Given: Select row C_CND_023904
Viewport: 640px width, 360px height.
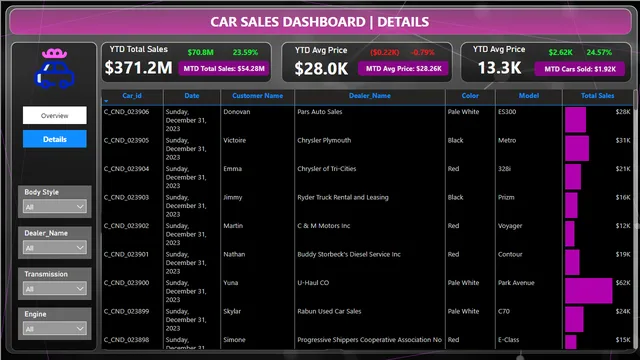Looking at the screenshot, I should point(367,177).
